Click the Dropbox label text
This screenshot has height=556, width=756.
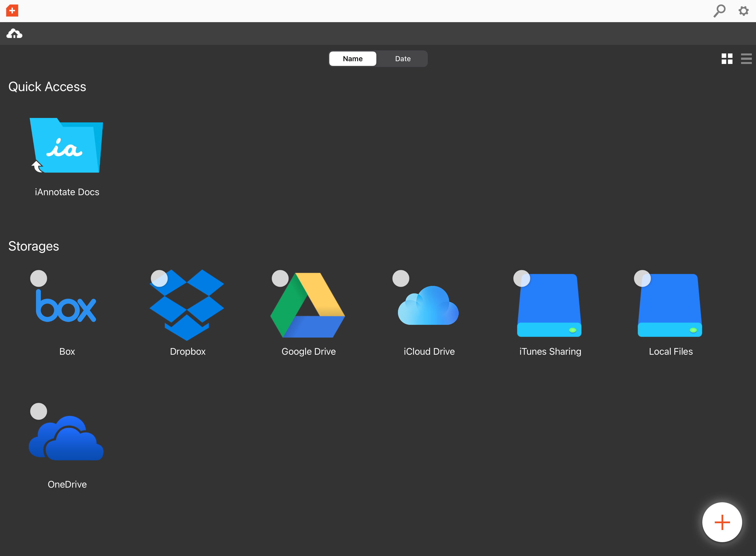(x=188, y=352)
